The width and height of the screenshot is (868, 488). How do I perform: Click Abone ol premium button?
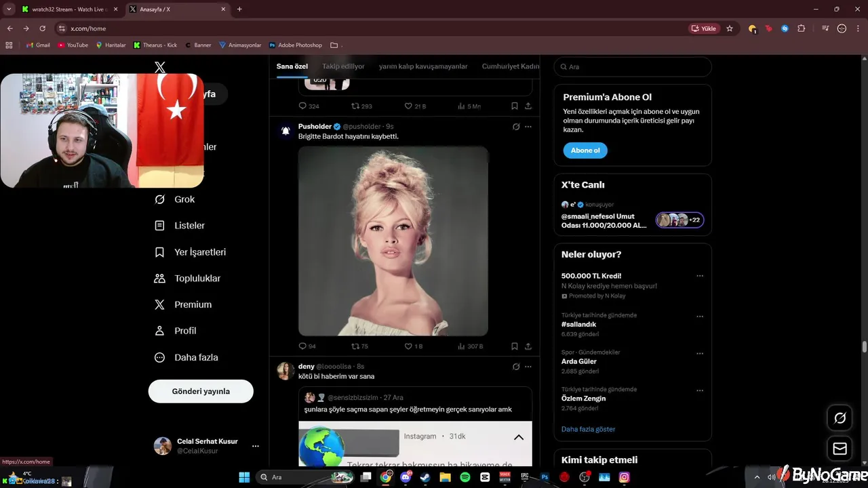585,150
